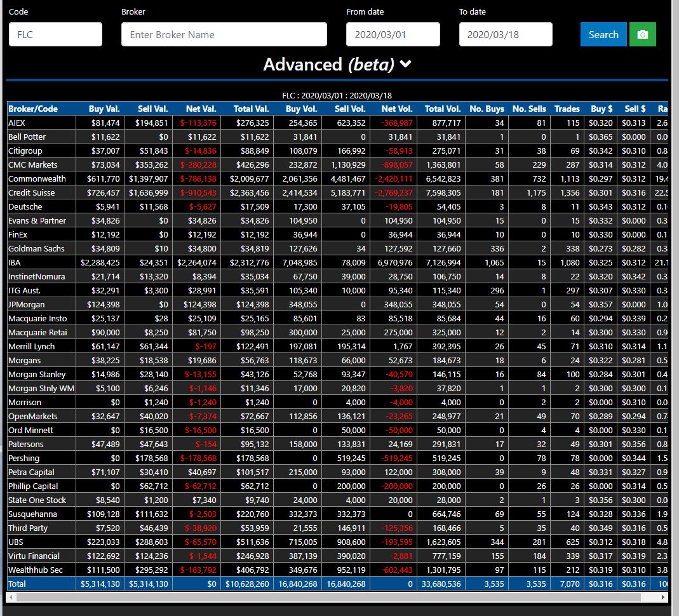The height and width of the screenshot is (616, 679).
Task: Sort by No. Sells column header
Action: click(x=529, y=109)
